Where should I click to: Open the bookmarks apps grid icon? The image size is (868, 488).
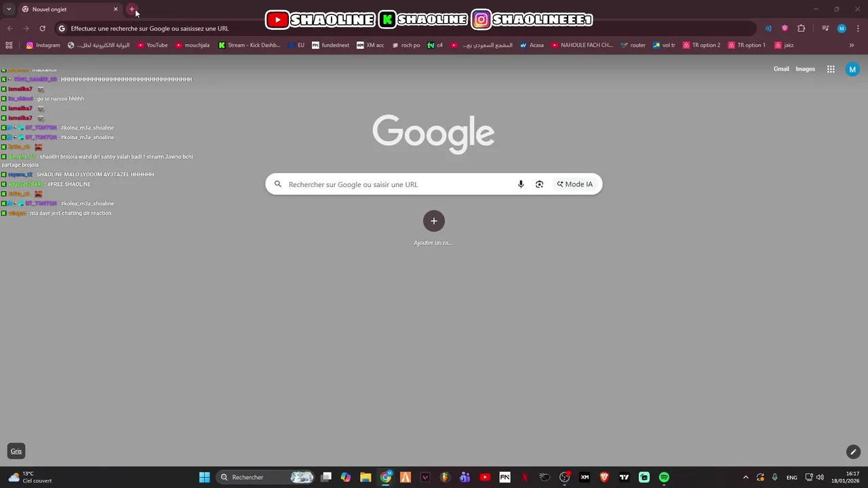9,45
